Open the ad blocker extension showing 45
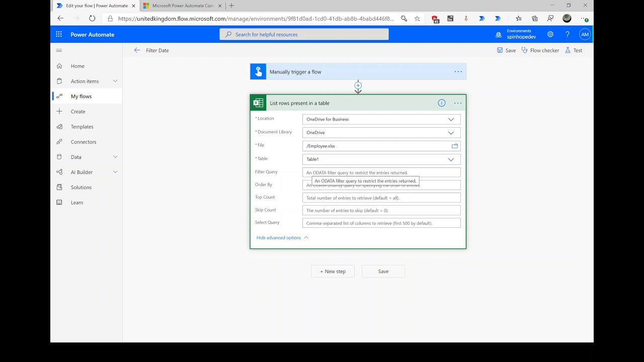644x362 pixels. click(435, 19)
